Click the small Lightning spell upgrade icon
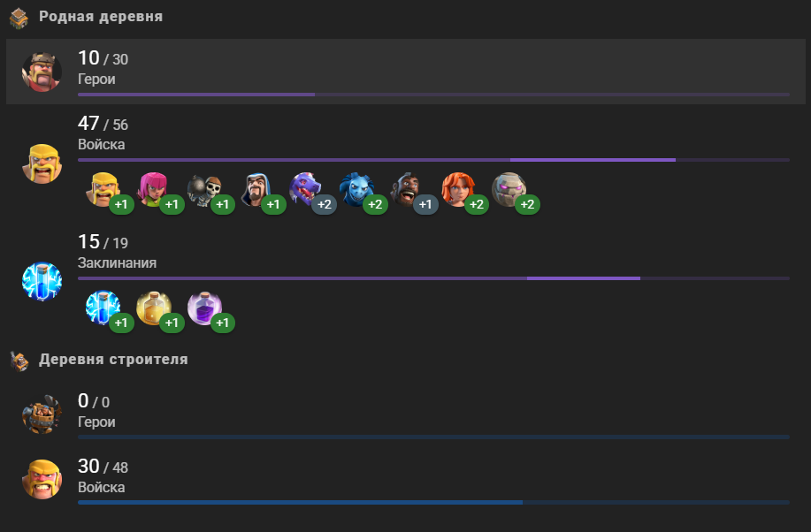 103,308
